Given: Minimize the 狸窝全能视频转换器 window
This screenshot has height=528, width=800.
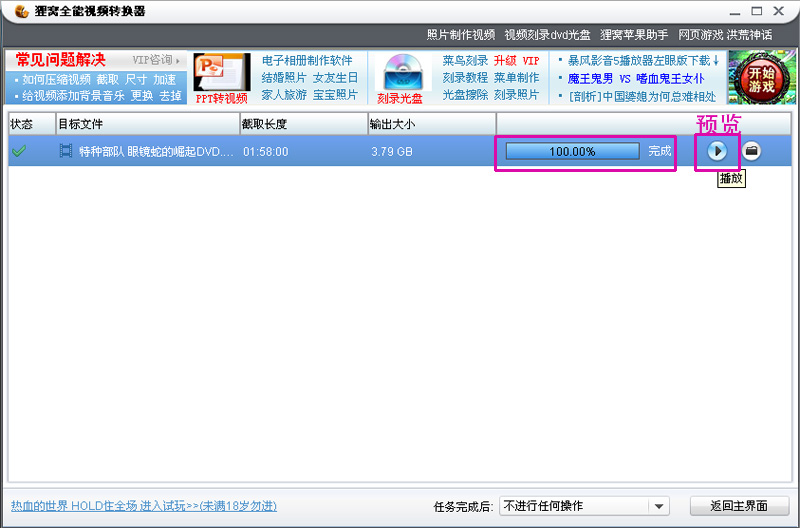Looking at the screenshot, I should click(735, 12).
